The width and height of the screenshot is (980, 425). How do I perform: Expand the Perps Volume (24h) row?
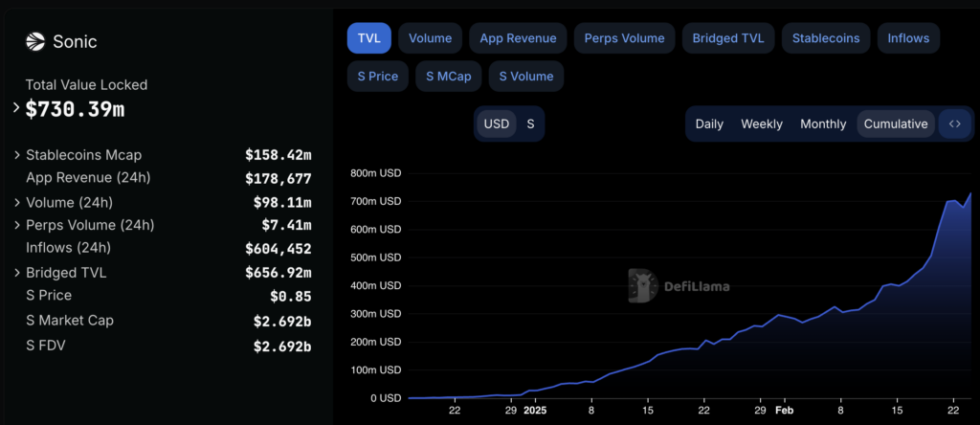[17, 225]
